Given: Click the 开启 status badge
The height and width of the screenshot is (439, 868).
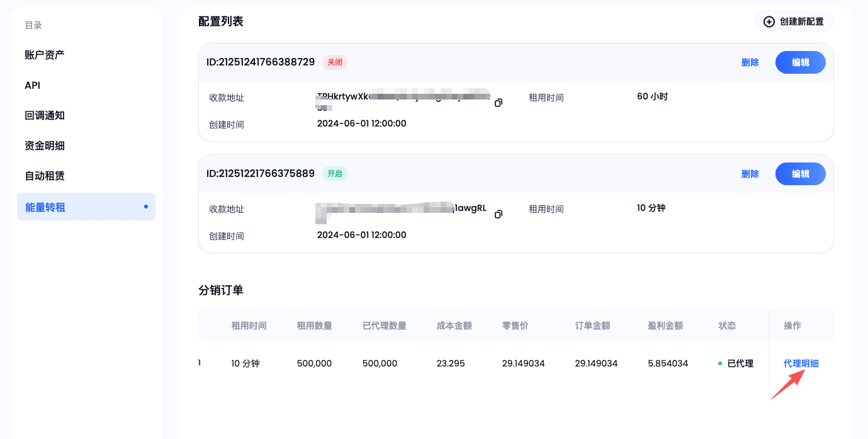Looking at the screenshot, I should [335, 174].
